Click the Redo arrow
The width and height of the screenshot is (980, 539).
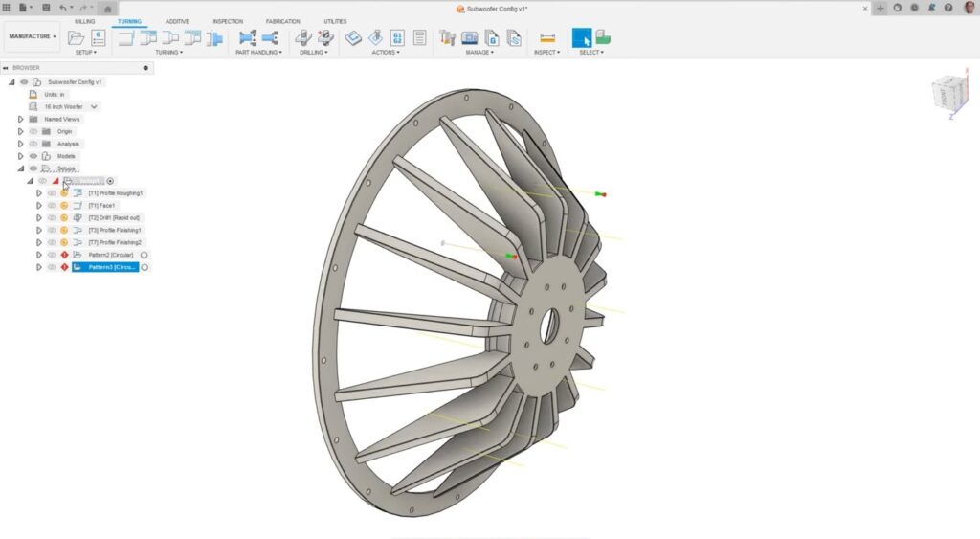tap(83, 8)
